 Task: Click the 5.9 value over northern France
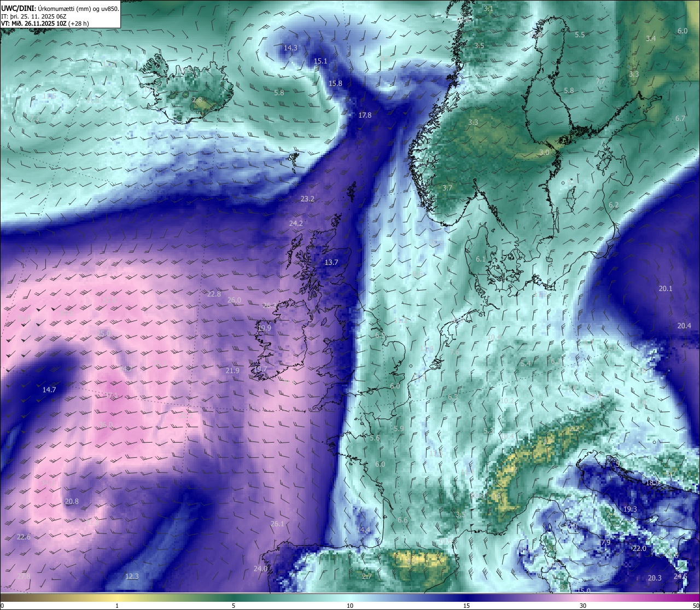[x=399, y=428]
